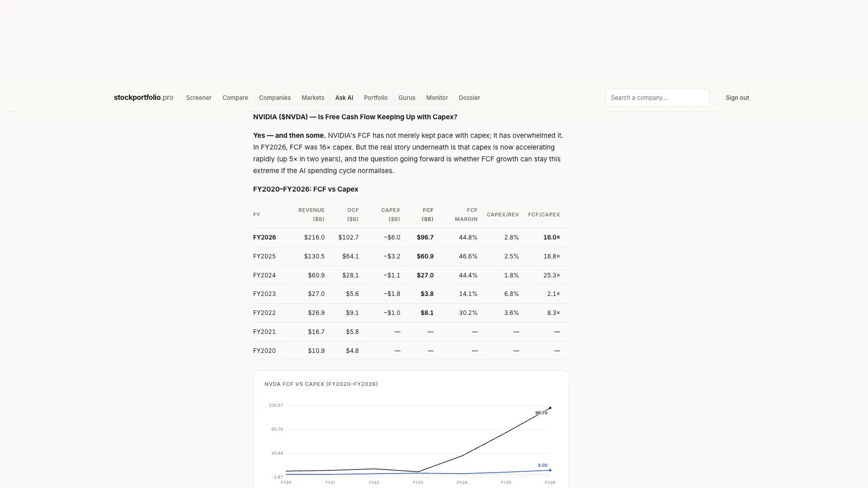Click the OCF ($B) column header
868x488 pixels.
(x=353, y=215)
